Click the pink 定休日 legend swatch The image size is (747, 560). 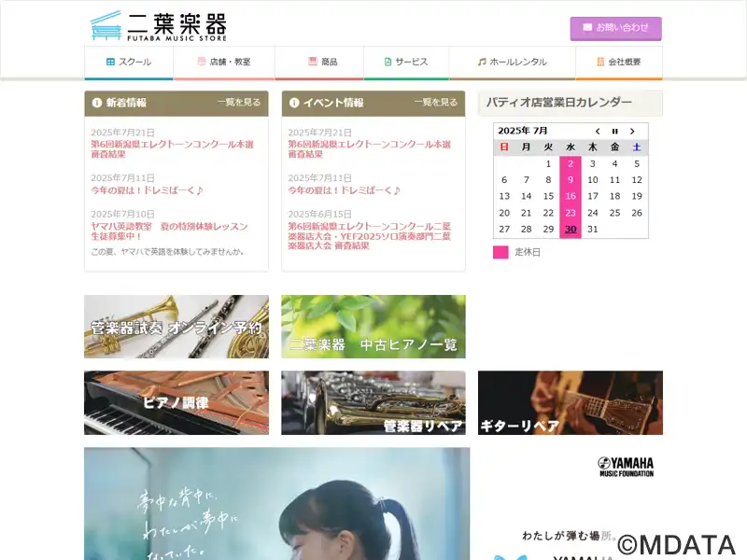[500, 252]
